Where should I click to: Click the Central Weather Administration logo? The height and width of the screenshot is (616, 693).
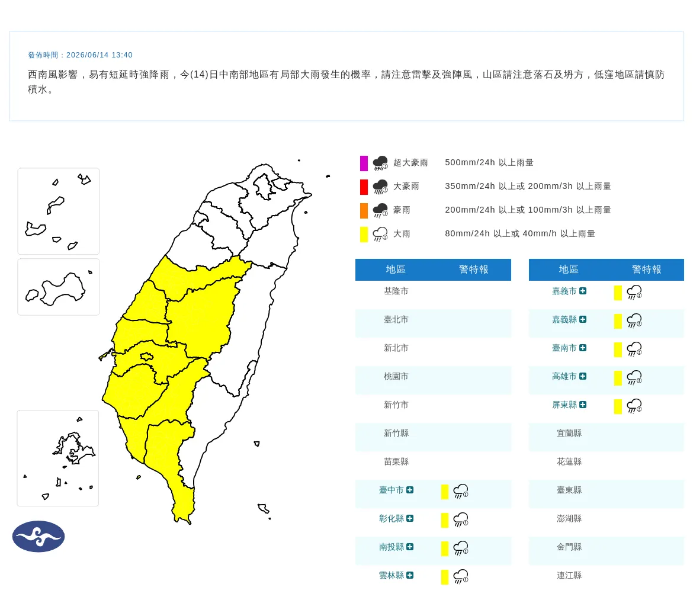click(38, 537)
